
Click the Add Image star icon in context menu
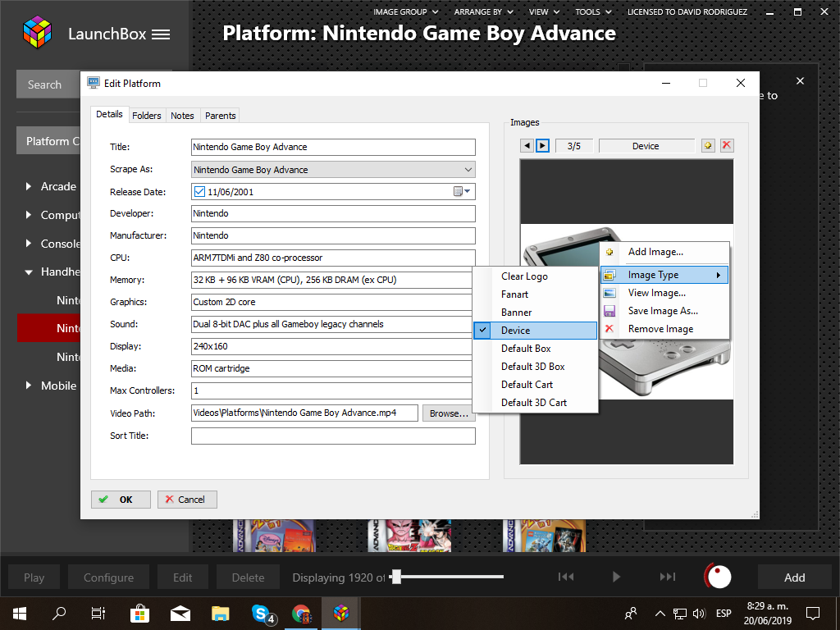(x=609, y=252)
